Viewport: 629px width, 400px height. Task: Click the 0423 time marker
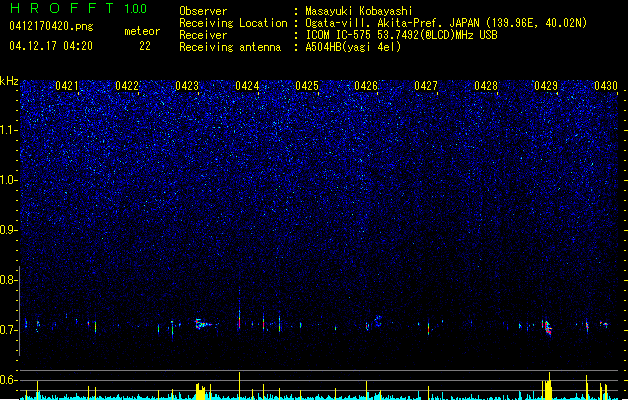tap(187, 86)
